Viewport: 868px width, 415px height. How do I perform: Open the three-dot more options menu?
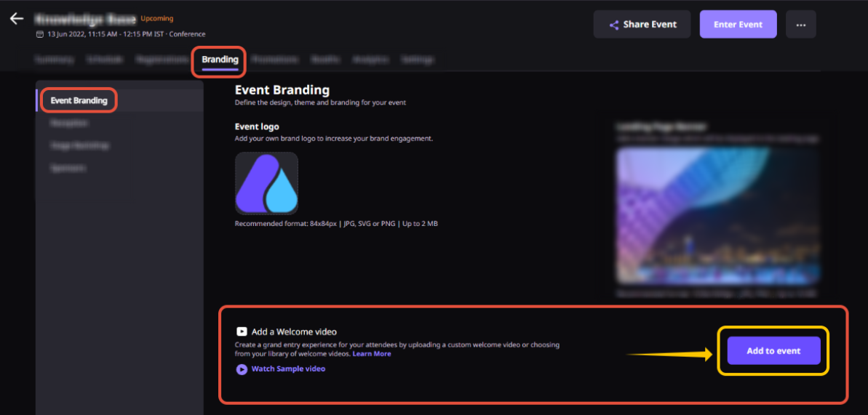click(800, 24)
